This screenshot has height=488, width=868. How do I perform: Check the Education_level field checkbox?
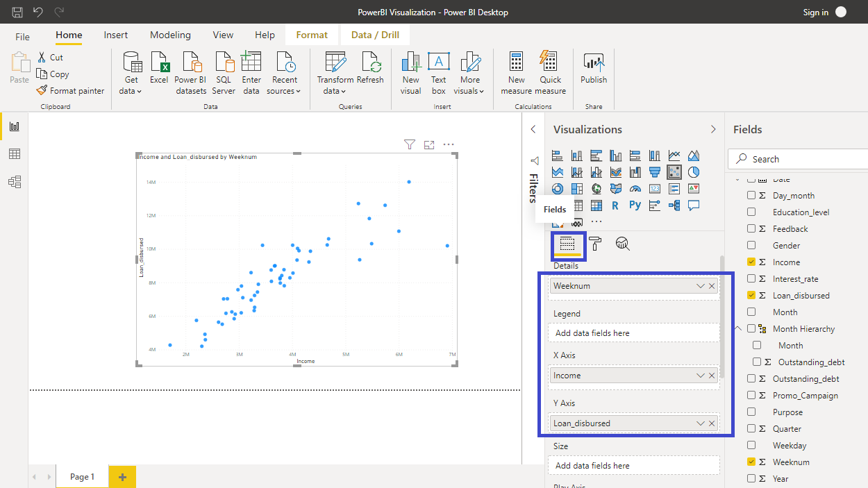click(751, 212)
